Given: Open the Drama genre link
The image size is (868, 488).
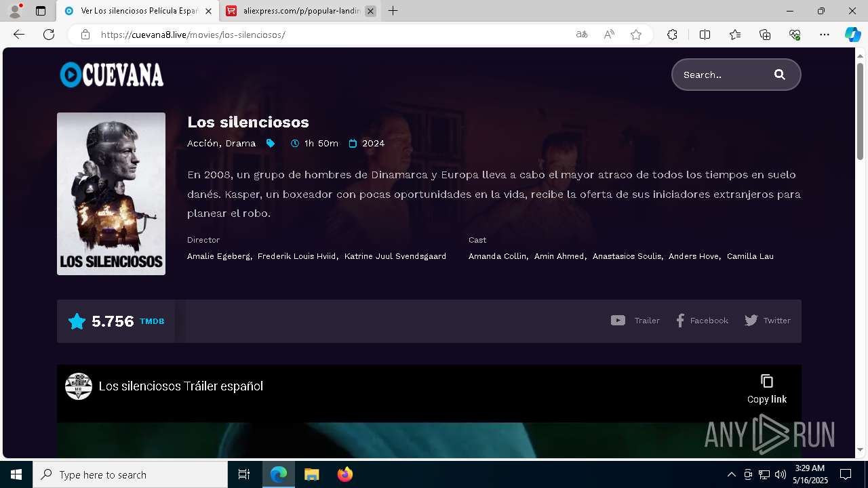Looking at the screenshot, I should (241, 143).
